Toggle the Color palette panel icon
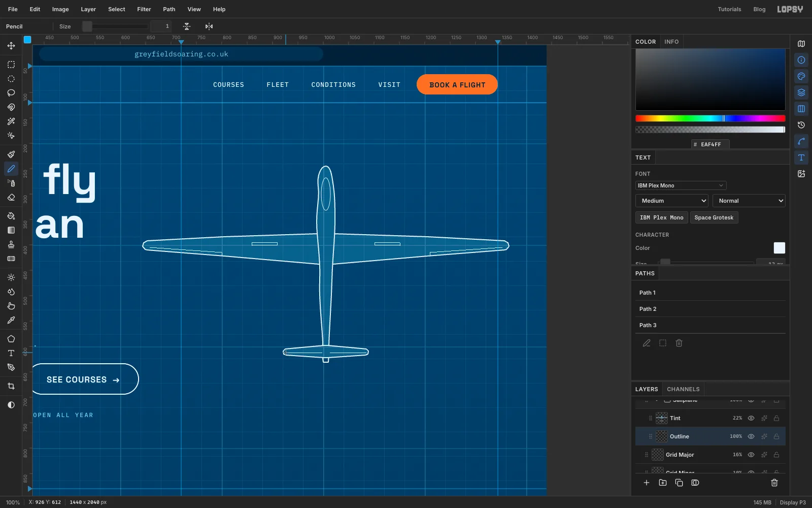This screenshot has width=812, height=508. pos(801,76)
